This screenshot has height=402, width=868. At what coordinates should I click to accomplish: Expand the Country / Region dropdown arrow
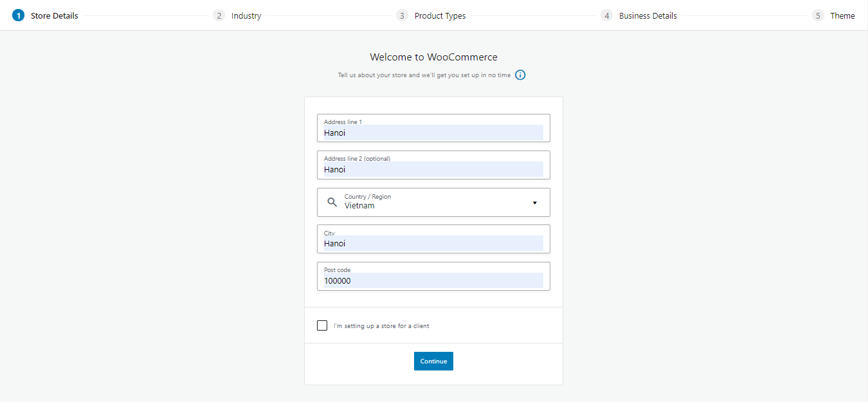534,203
